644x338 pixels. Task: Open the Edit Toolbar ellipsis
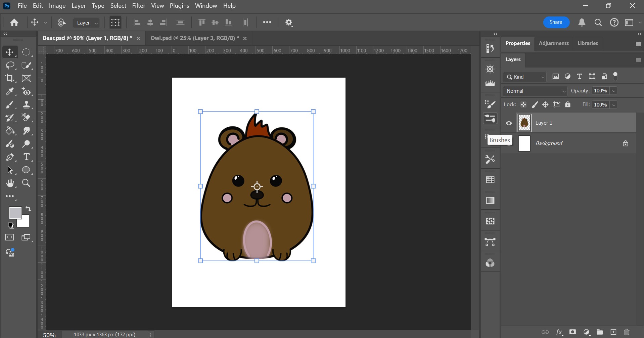(x=10, y=196)
